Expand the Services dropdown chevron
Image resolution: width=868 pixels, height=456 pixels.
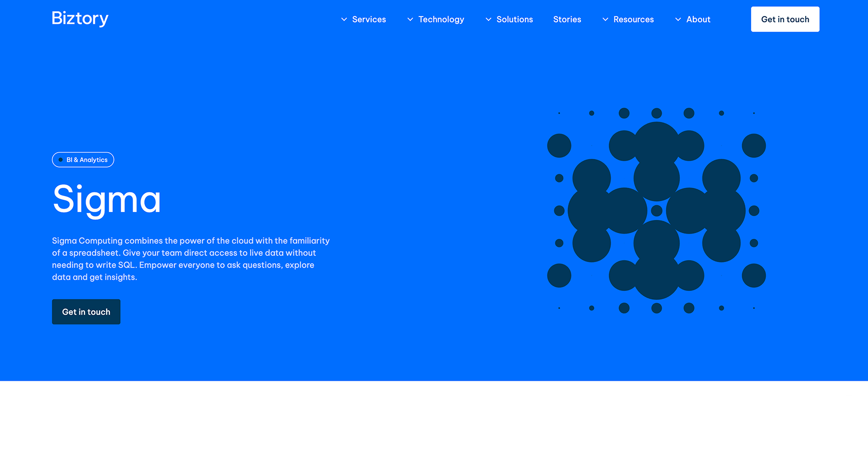click(x=344, y=20)
